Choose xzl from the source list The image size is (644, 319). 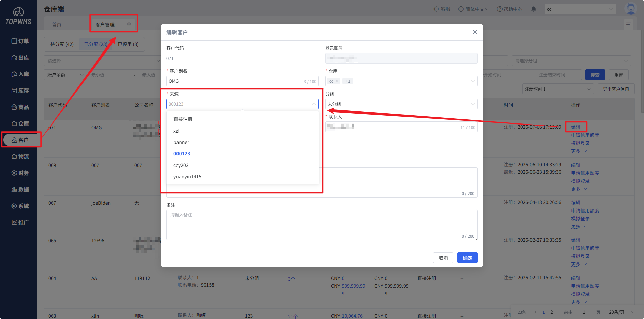(243, 131)
